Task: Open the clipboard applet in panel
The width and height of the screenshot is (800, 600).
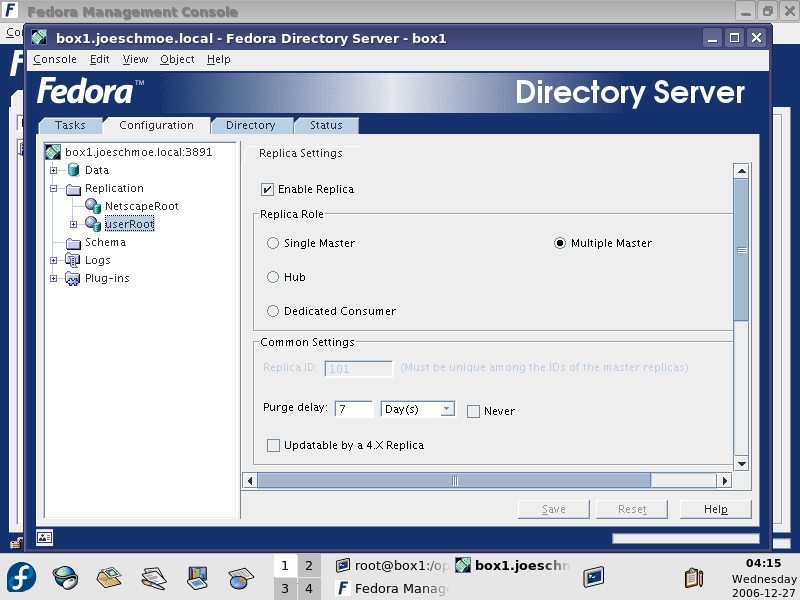Action: tap(693, 577)
